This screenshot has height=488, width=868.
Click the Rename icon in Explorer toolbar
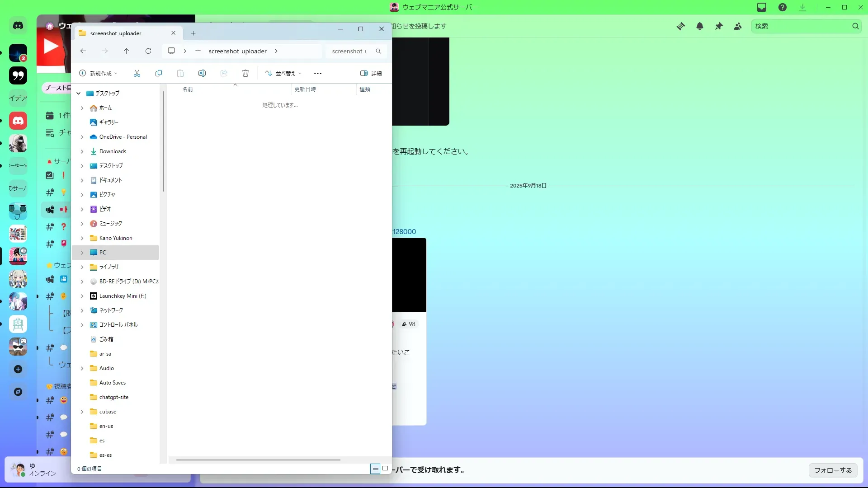[202, 73]
